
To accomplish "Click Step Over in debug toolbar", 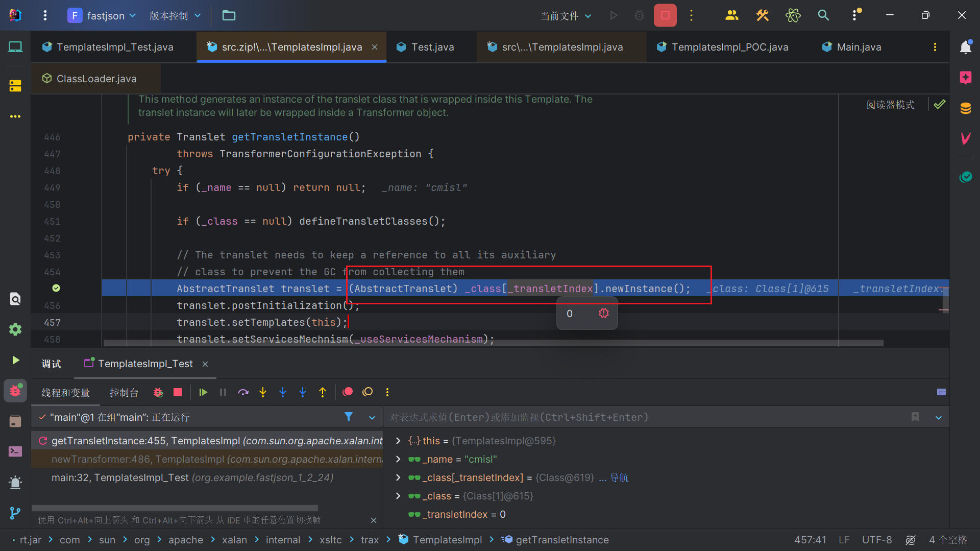I will click(243, 392).
